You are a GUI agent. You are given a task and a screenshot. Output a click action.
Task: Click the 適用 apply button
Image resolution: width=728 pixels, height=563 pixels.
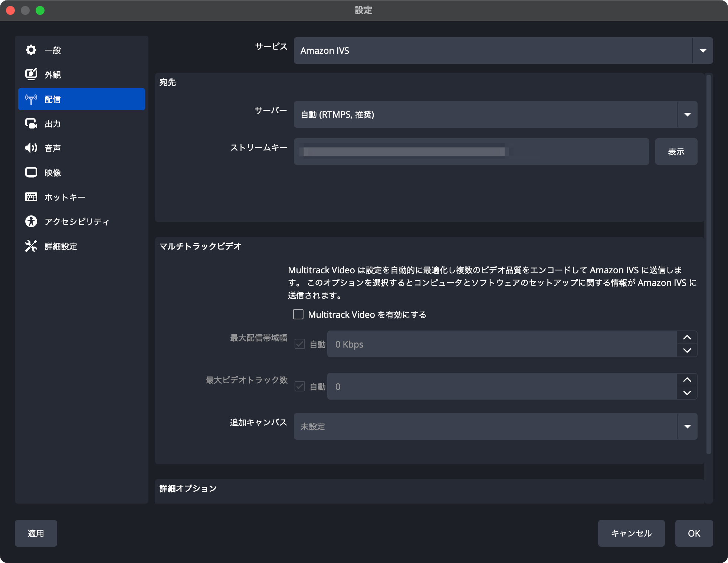(36, 533)
